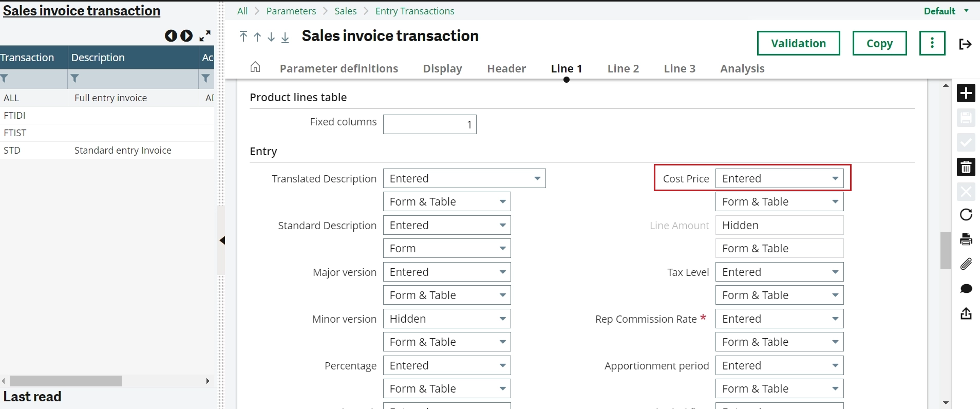Open attachments with the paperclip icon
980x409 pixels.
966,264
